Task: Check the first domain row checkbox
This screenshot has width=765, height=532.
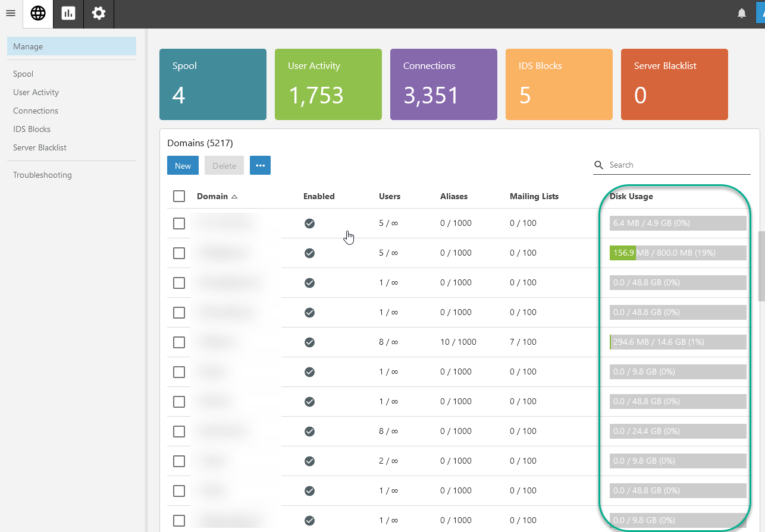Action: tap(179, 223)
